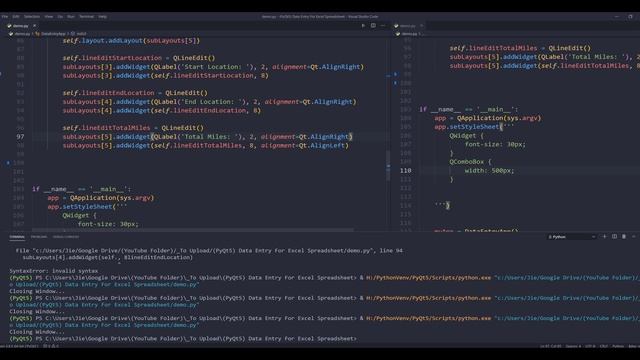The height and width of the screenshot is (360, 640).
Task: Kill the terminal with the trash icon
Action: [x=624, y=236]
